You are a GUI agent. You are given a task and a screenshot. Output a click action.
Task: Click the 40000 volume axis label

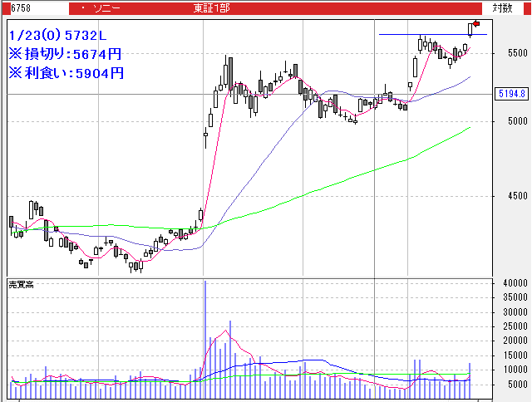(x=510, y=284)
